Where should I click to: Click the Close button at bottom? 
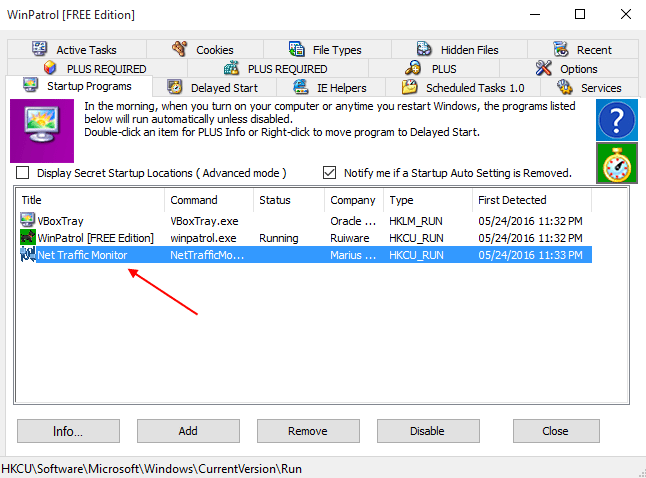click(556, 431)
